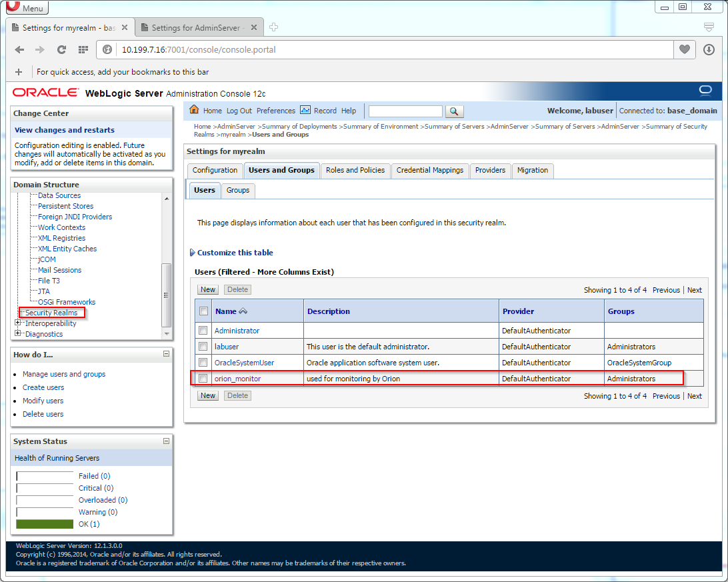Select OSGi Frameworks tree item
Image resolution: width=728 pixels, height=582 pixels.
pos(67,302)
